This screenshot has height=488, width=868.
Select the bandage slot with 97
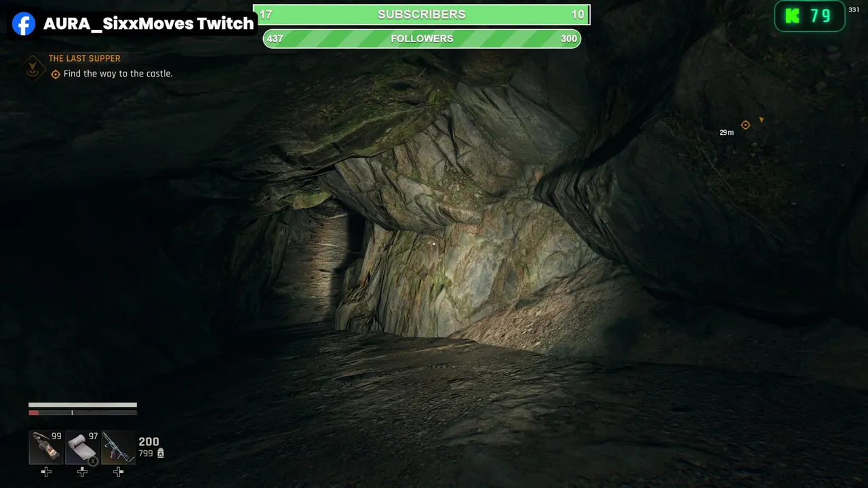pos(82,447)
